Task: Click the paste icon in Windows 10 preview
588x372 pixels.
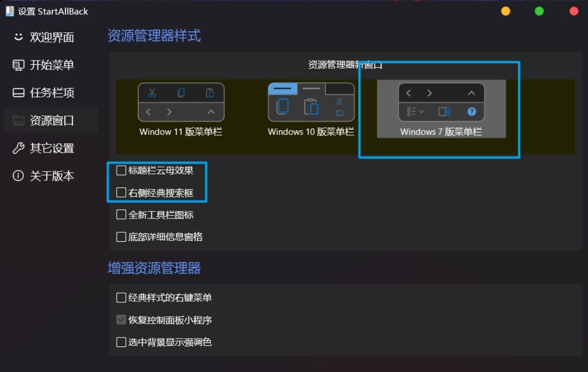Action: [x=311, y=107]
